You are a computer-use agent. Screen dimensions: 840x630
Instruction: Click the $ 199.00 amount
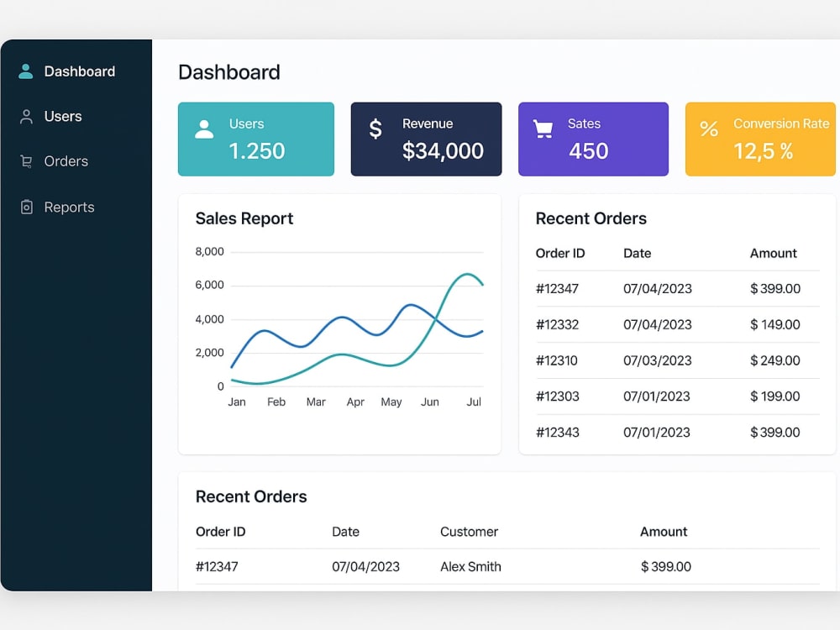[x=775, y=396]
